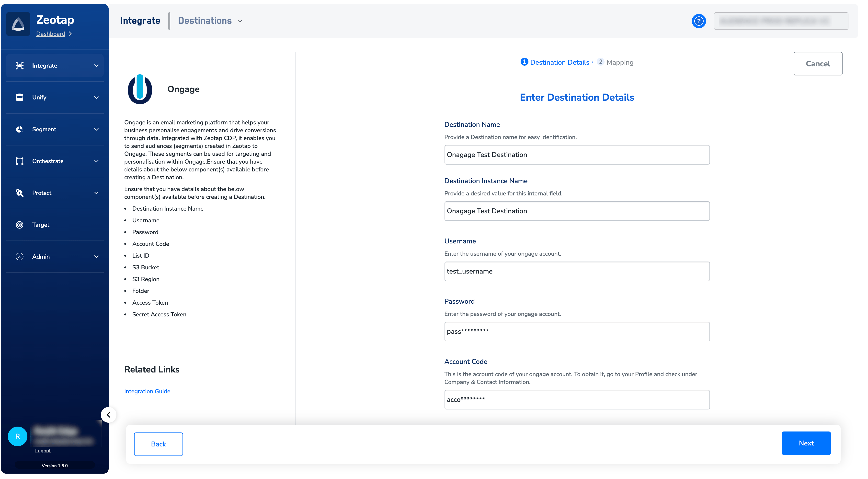Focus the Destination Instance Name field
Image resolution: width=868 pixels, height=479 pixels.
coord(577,211)
